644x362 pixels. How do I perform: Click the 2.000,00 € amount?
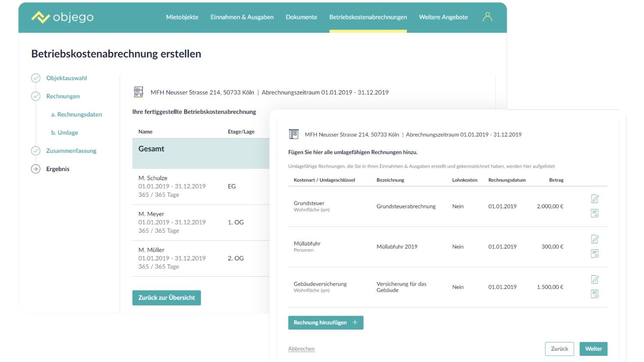click(550, 206)
